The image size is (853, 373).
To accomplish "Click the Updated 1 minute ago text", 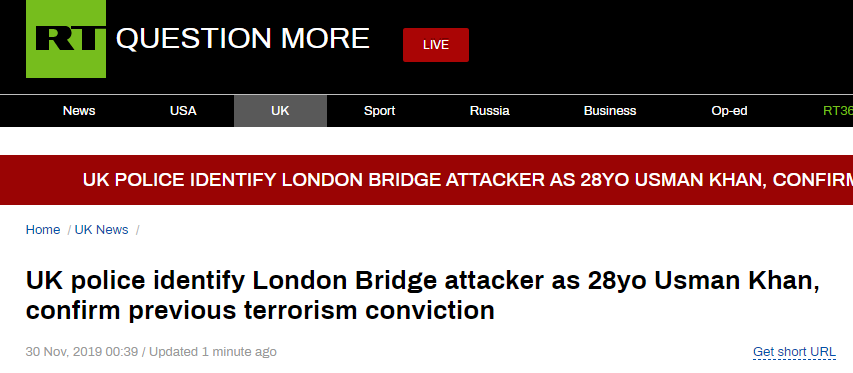I will coord(213,352).
